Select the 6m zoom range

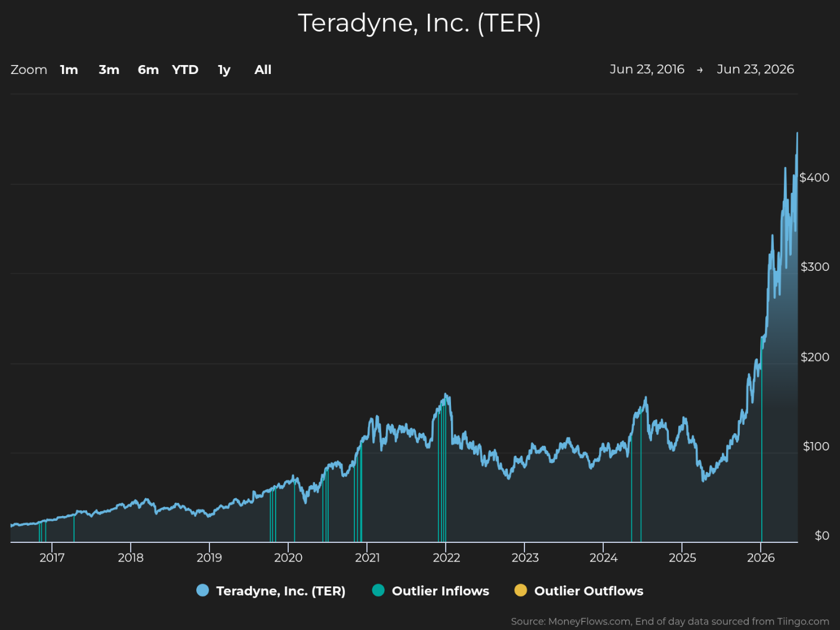(149, 70)
